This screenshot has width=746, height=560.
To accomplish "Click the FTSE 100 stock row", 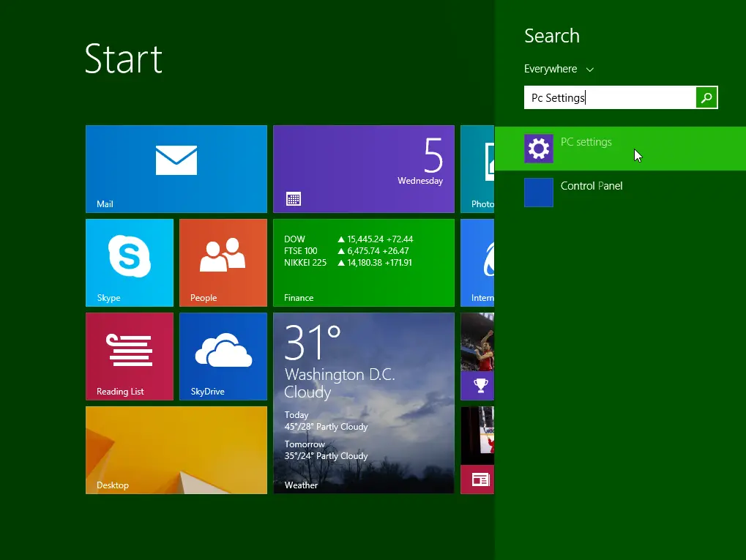I will (346, 251).
